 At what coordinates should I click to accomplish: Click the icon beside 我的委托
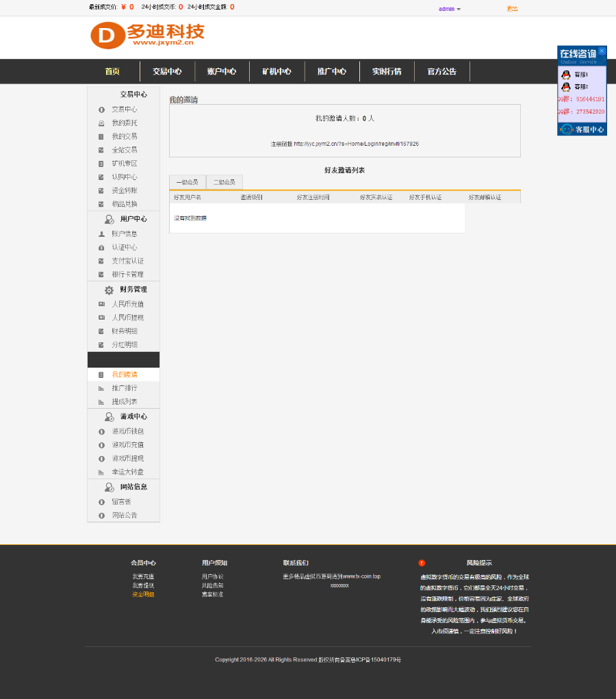101,123
